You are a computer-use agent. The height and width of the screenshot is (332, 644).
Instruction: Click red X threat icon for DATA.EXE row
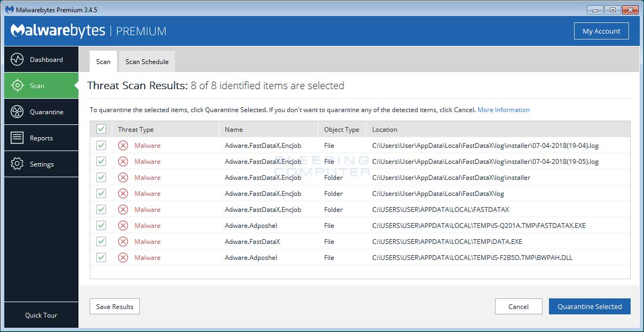123,241
